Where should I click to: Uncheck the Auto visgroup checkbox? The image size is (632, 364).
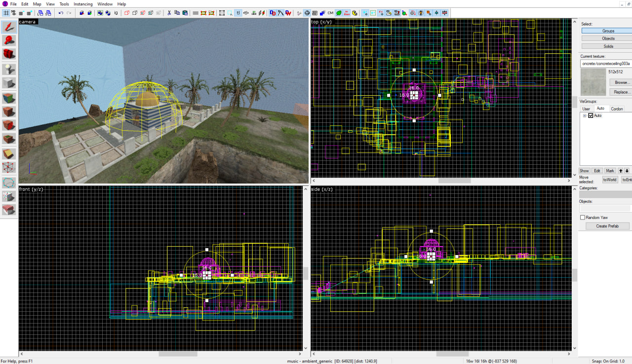[x=591, y=115]
